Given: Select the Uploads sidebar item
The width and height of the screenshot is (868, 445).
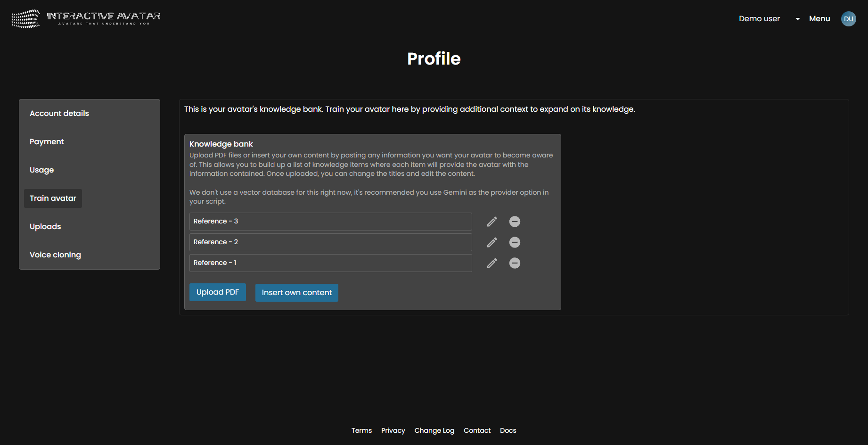Looking at the screenshot, I should (45, 227).
